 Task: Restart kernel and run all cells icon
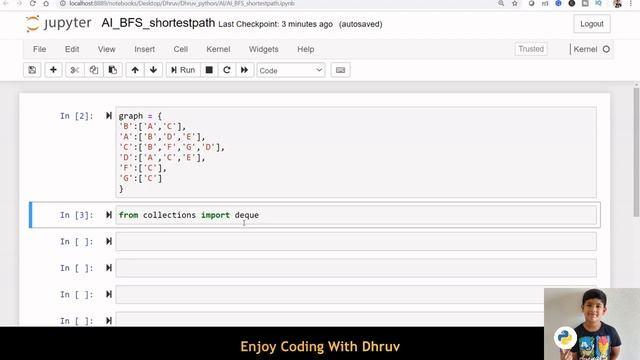coord(244,70)
